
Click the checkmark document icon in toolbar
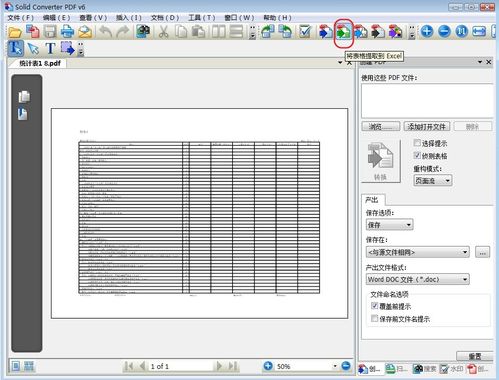coord(305,32)
